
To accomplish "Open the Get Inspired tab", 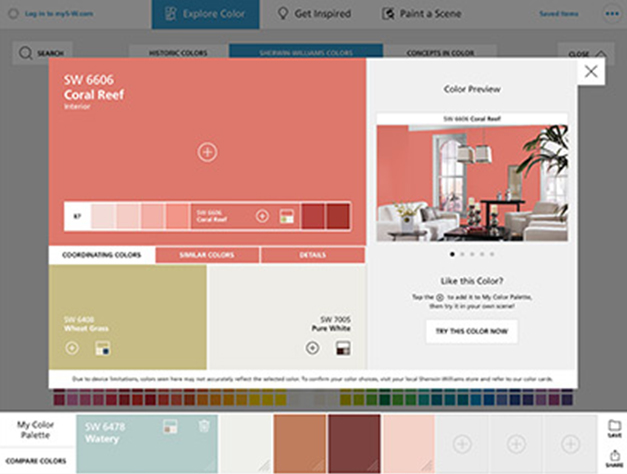I will [314, 14].
